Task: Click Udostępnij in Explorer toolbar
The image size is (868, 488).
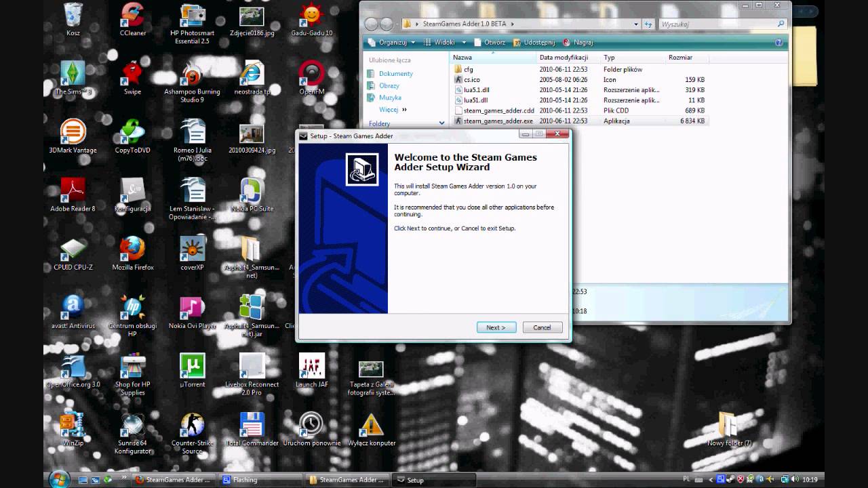Action: pos(534,42)
